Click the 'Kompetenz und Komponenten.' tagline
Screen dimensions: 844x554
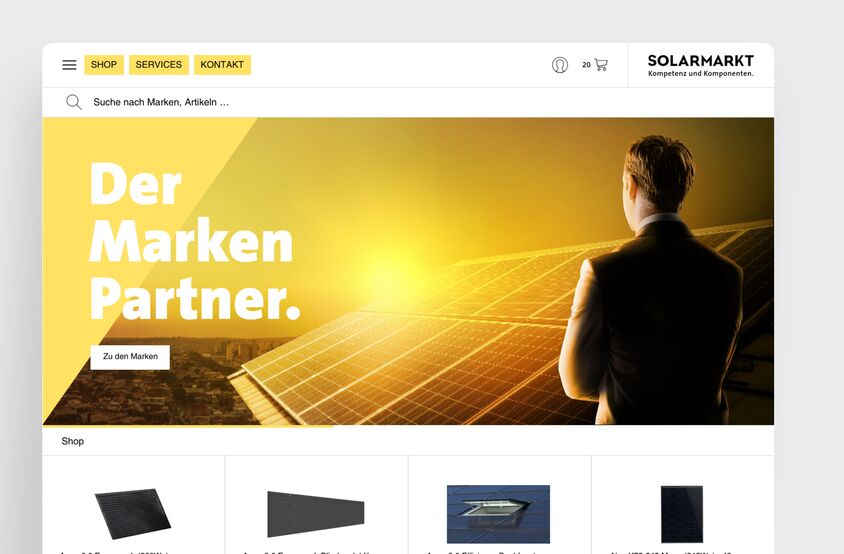point(700,74)
